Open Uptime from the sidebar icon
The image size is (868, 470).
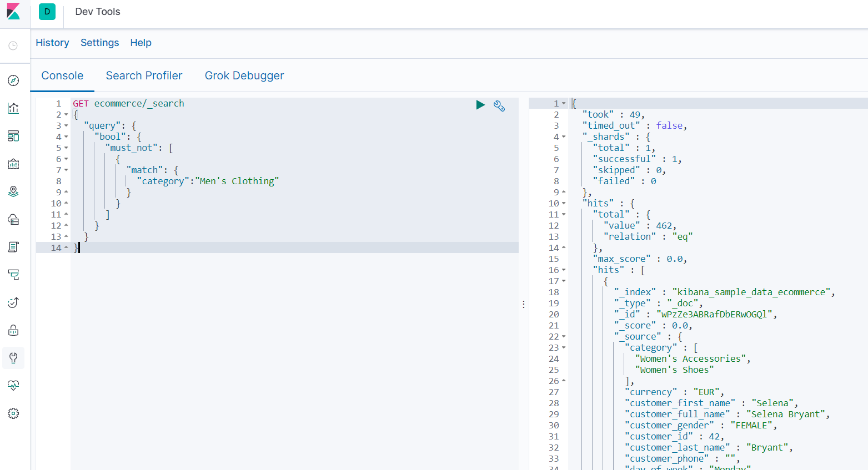[x=13, y=302]
